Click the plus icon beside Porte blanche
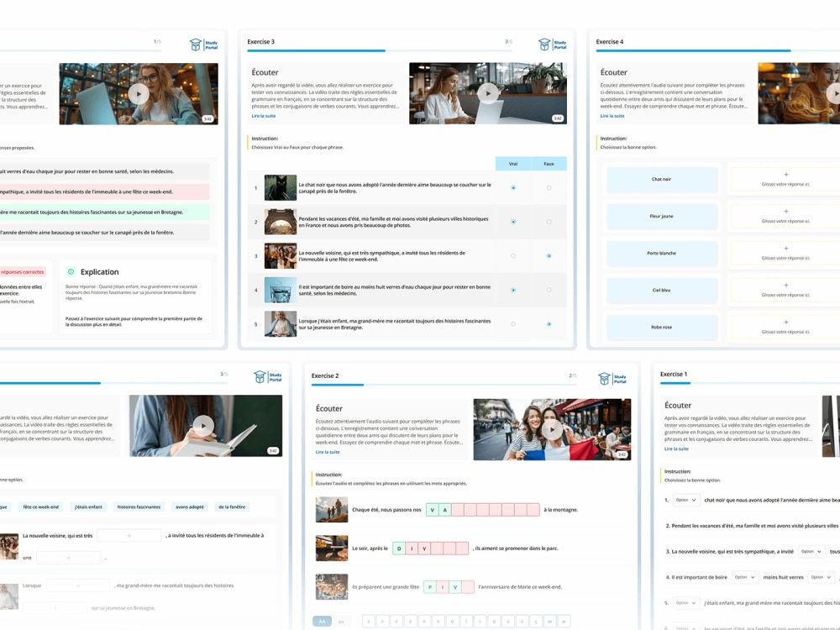The height and width of the screenshot is (630, 840). tap(786, 249)
